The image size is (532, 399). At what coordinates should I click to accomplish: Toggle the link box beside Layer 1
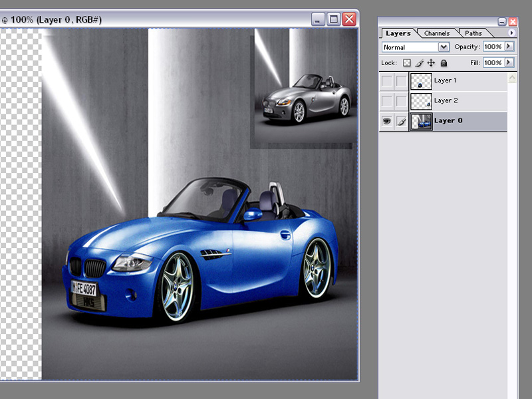402,80
